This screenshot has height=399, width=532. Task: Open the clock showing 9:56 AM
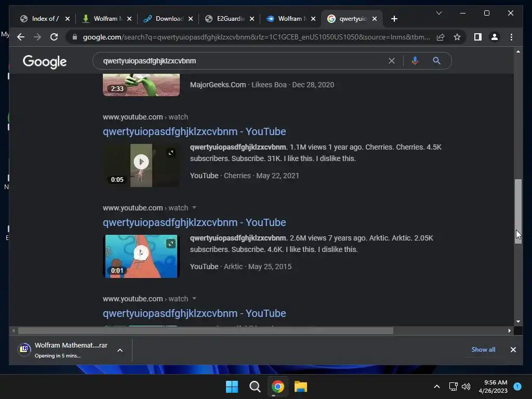(x=493, y=387)
